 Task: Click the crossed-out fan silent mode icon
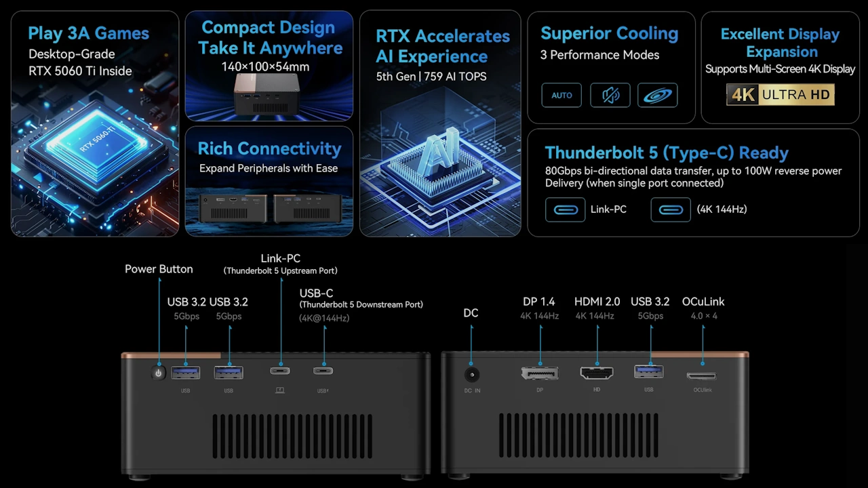[610, 96]
